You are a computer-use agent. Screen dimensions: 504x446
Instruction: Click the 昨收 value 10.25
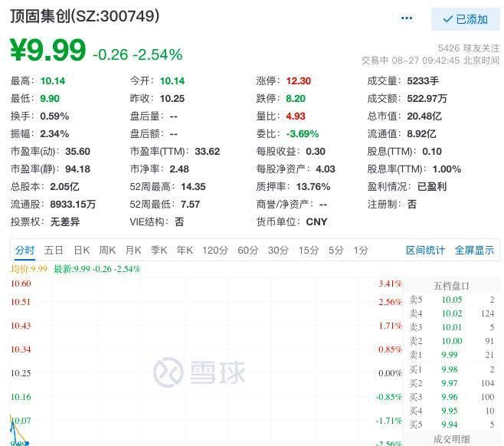click(x=172, y=98)
